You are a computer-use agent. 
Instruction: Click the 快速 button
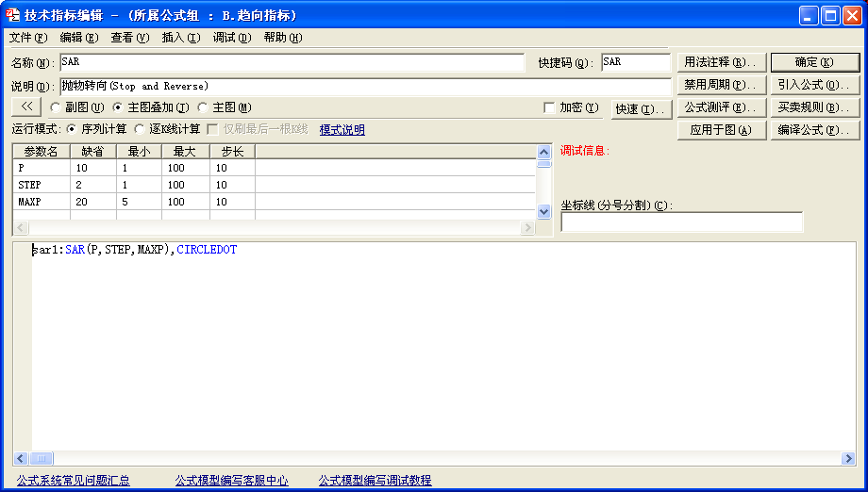pyautogui.click(x=642, y=109)
